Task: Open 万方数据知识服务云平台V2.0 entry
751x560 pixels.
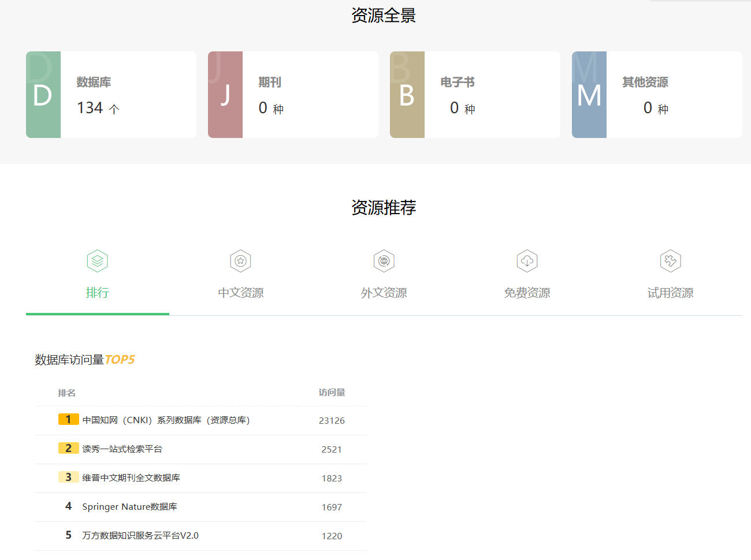Action: pyautogui.click(x=140, y=536)
